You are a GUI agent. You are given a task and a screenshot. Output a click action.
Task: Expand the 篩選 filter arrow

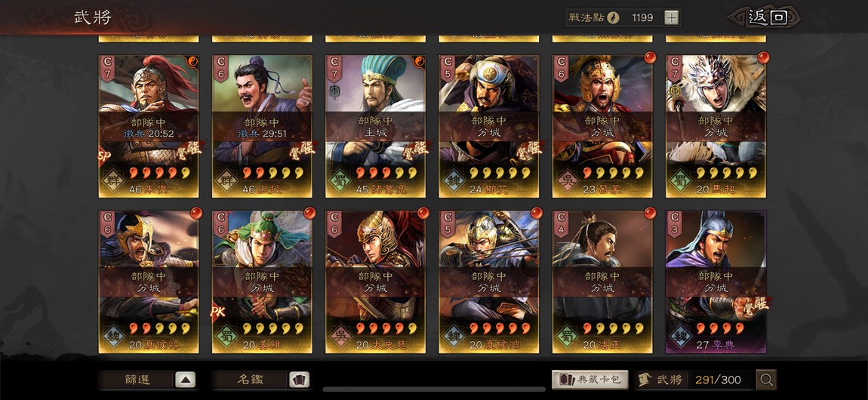pos(186,380)
